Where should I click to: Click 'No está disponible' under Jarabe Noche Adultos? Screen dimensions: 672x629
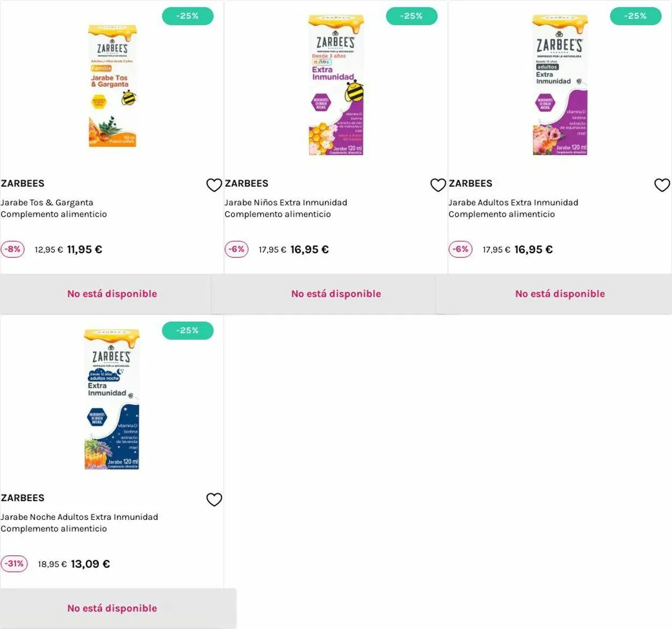[112, 609]
